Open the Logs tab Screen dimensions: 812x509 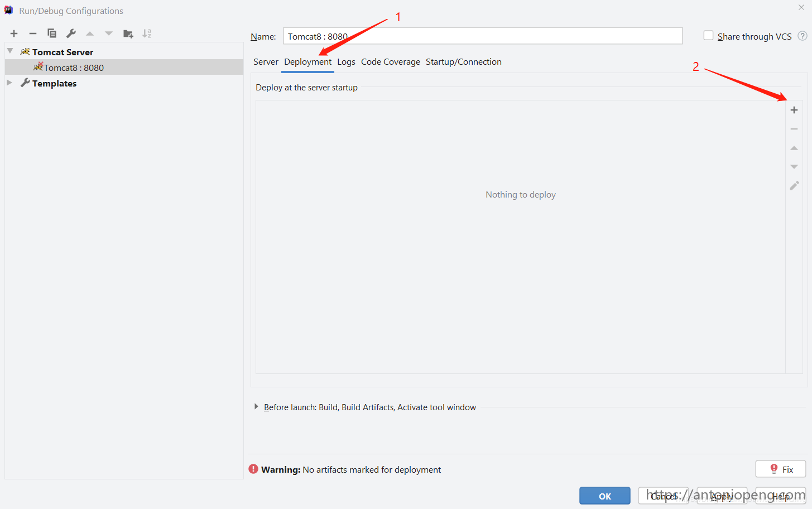[x=346, y=62]
